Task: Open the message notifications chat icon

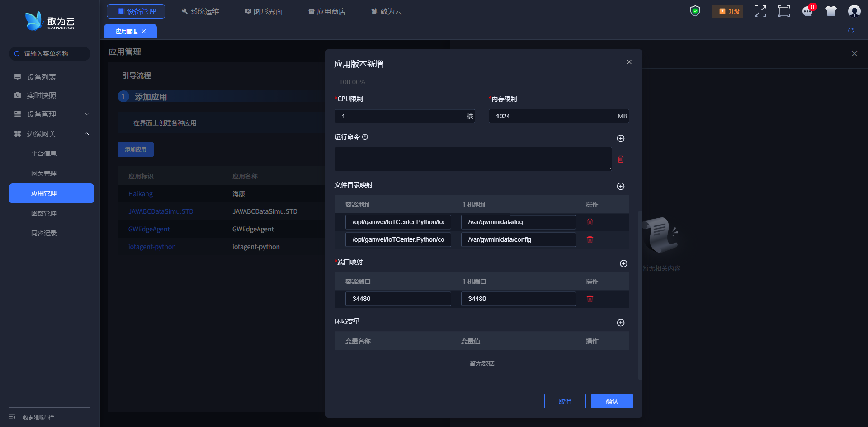Action: tap(807, 11)
